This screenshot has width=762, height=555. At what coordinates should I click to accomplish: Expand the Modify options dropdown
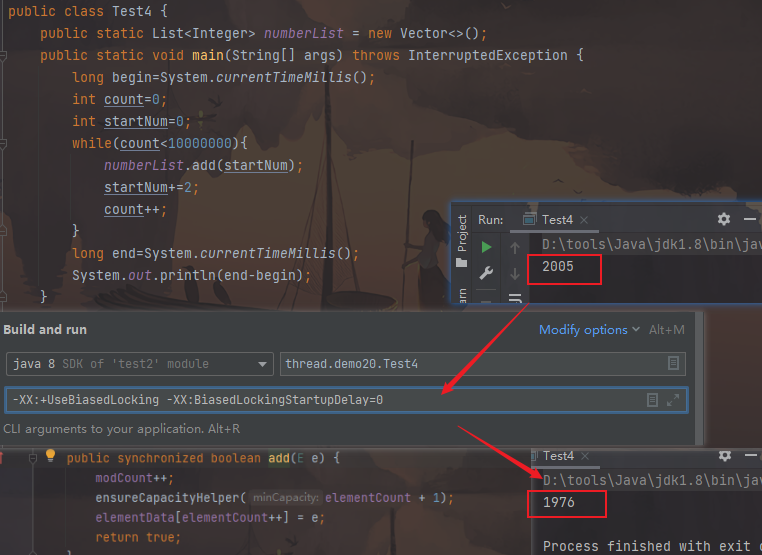590,330
